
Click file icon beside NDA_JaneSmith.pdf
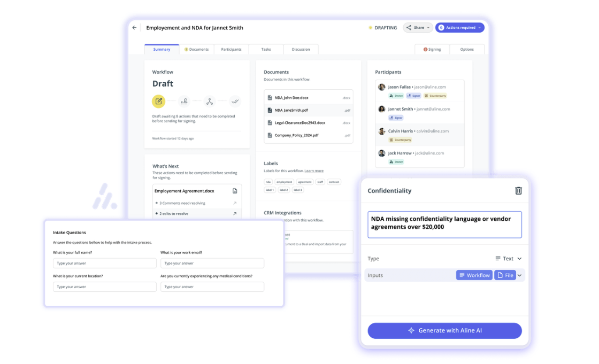[270, 110]
